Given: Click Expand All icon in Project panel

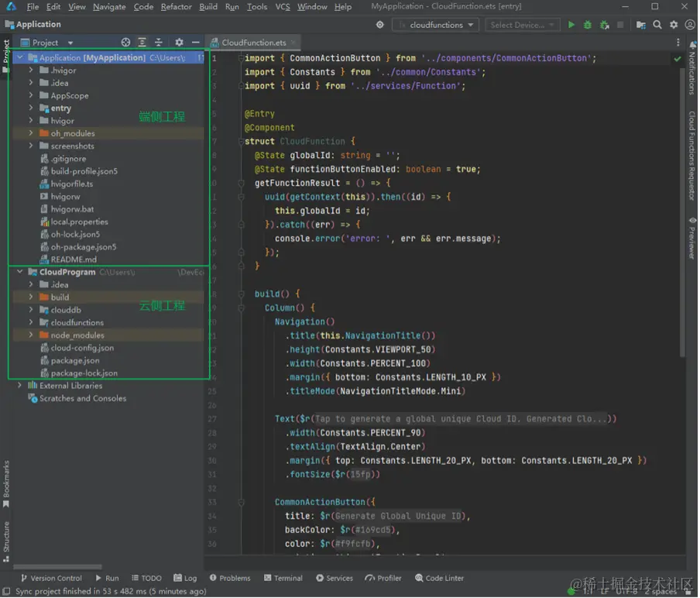Looking at the screenshot, I should [x=142, y=43].
